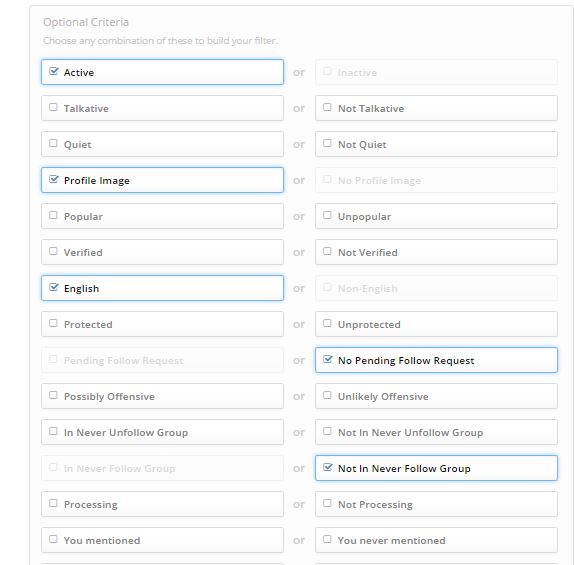Select the Quiet criteria option
The height and width of the screenshot is (565, 574).
pos(53,143)
